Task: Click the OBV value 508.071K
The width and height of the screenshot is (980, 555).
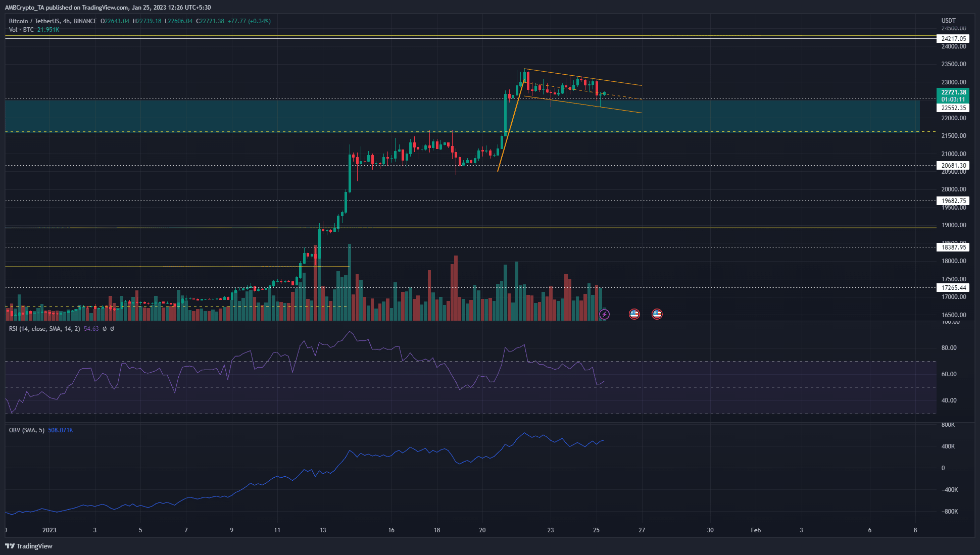Action: click(61, 430)
